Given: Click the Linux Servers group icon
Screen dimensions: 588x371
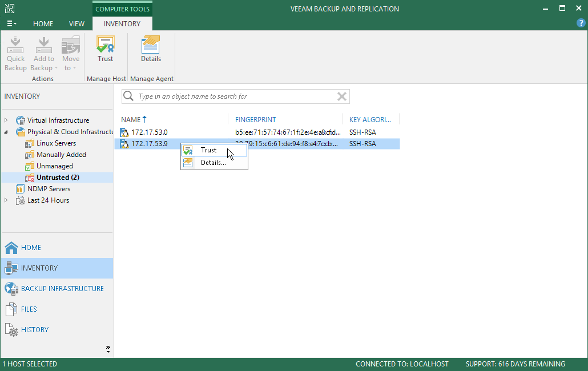Looking at the screenshot, I should coord(30,143).
